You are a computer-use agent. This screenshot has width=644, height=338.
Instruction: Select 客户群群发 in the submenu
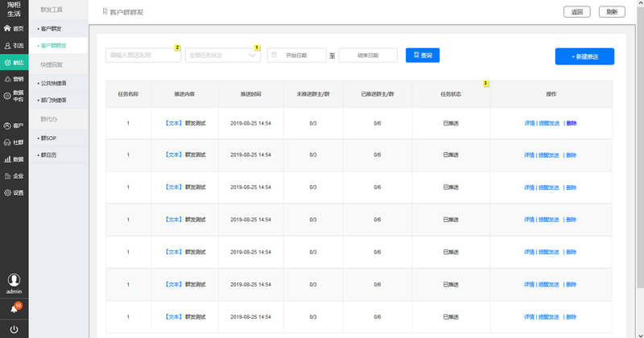(58, 46)
